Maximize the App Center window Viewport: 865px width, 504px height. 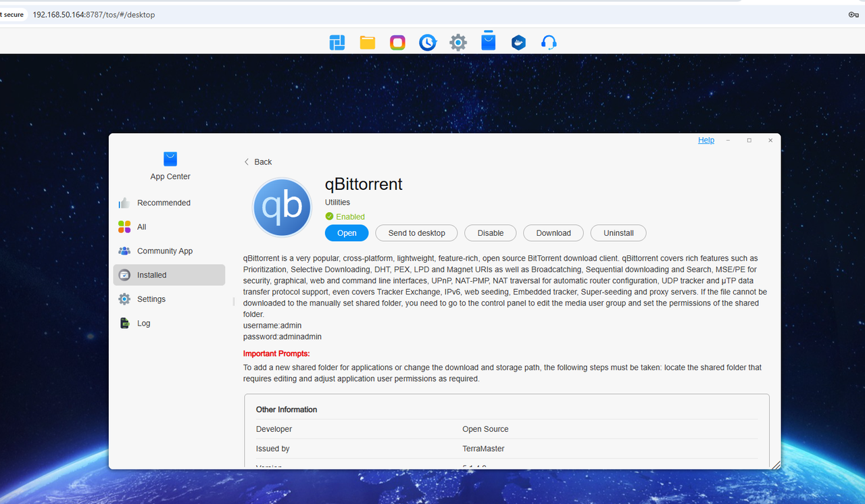click(x=749, y=141)
